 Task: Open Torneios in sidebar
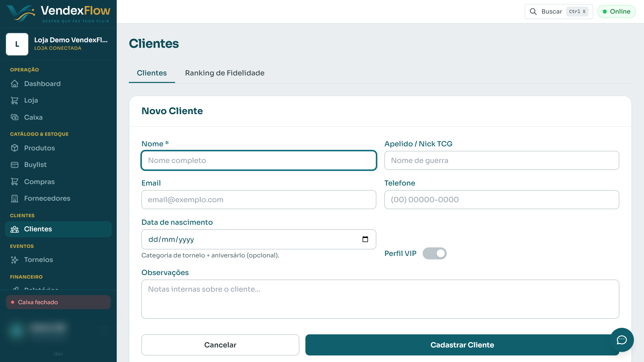pyautogui.click(x=58, y=260)
